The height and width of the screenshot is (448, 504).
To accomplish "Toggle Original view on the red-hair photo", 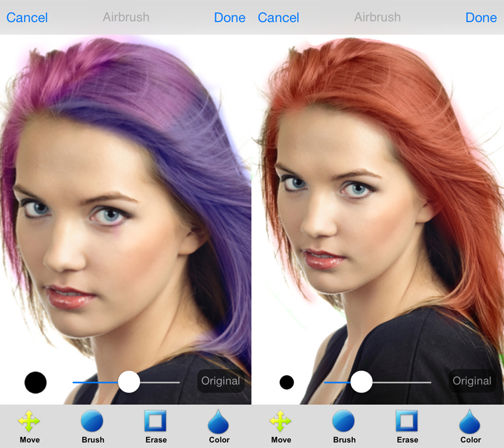I will tap(472, 381).
